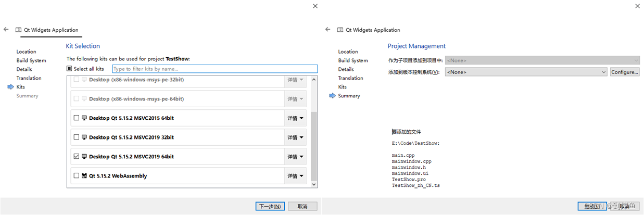Click mainwindow.cpp in the file summary
The height and width of the screenshot is (215, 644).
(412, 161)
